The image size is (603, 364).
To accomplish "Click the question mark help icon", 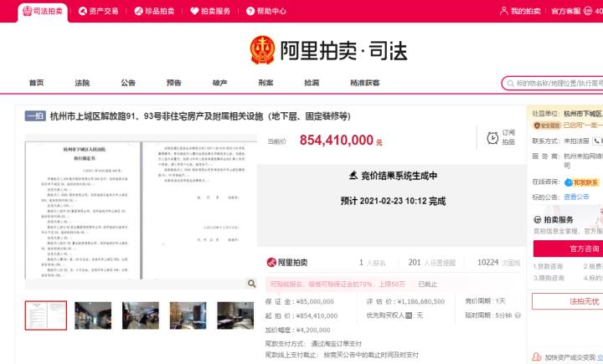I will (250, 11).
